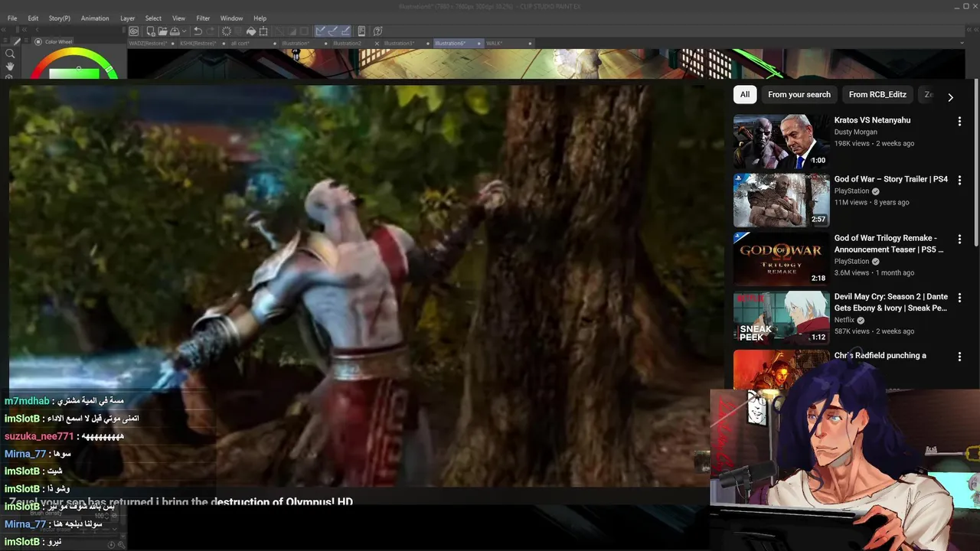
Task: Open Clip Studio support help icon
Action: pyautogui.click(x=377, y=31)
